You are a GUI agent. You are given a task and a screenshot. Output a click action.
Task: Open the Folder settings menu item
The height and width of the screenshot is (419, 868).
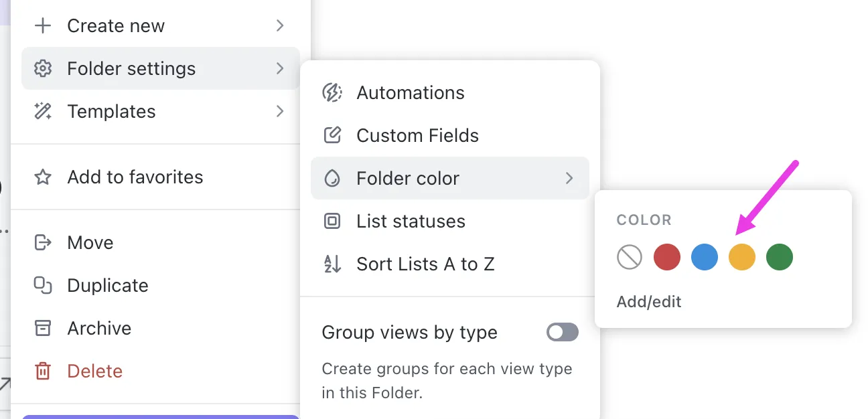pos(161,68)
